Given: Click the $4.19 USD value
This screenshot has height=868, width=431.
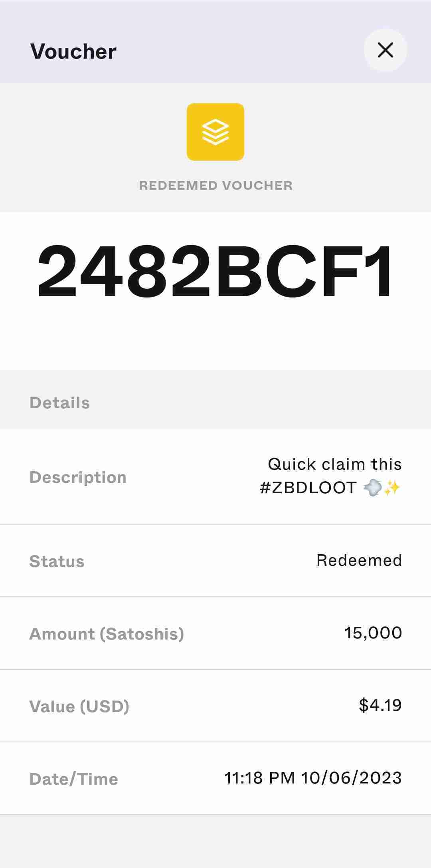Looking at the screenshot, I should pos(380,705).
